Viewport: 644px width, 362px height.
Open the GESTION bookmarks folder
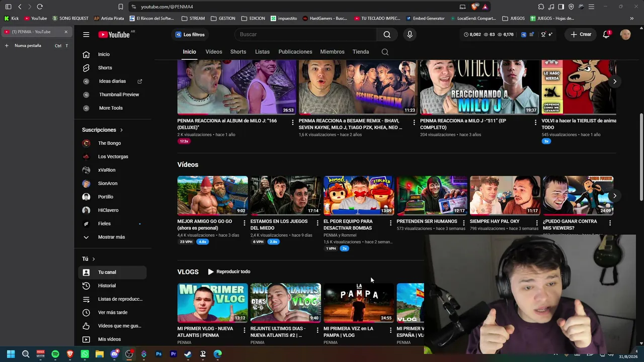tap(223, 19)
